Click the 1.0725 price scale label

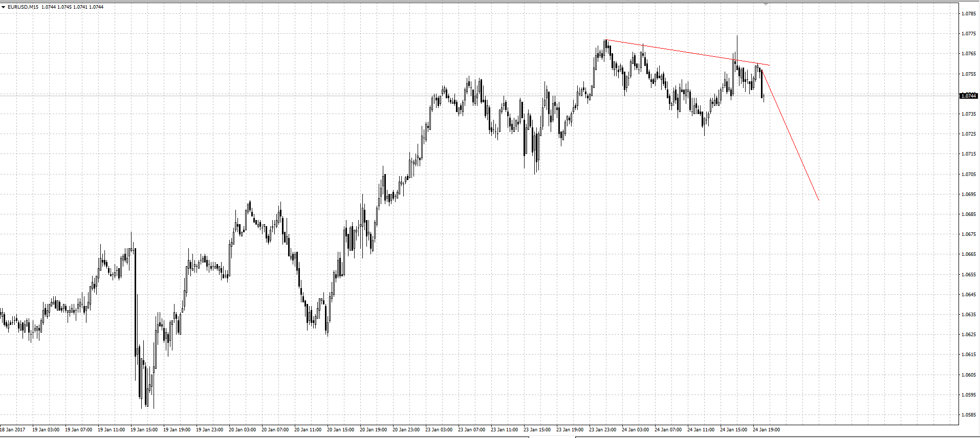point(968,134)
